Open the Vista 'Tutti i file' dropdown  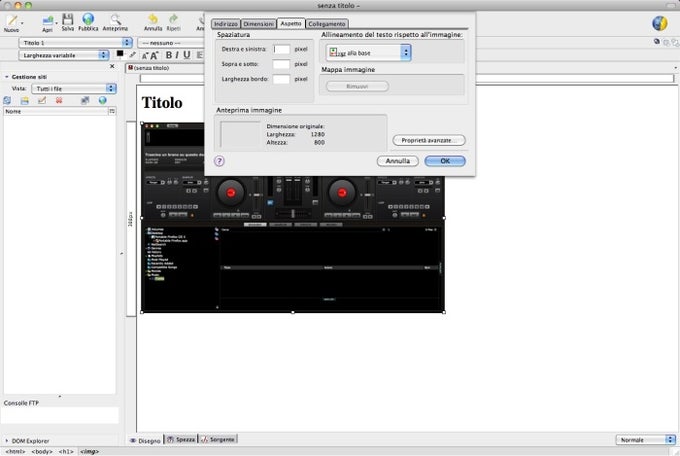pyautogui.click(x=74, y=89)
